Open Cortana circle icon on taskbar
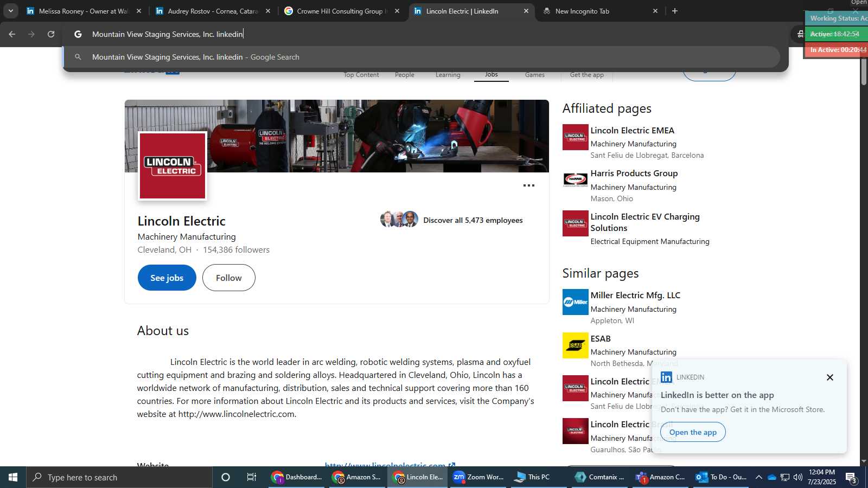Image resolution: width=868 pixels, height=488 pixels. click(226, 477)
